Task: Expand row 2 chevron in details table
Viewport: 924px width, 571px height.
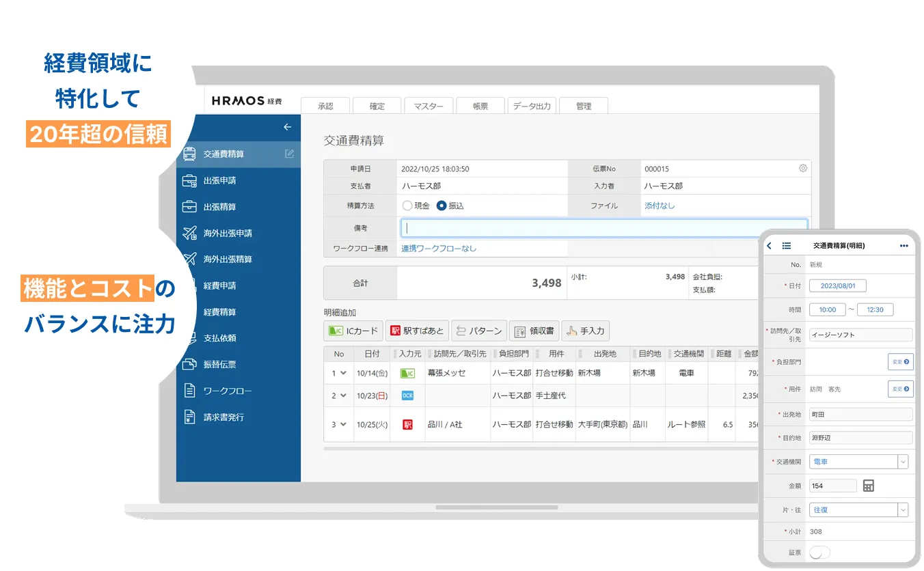Action: tap(343, 395)
